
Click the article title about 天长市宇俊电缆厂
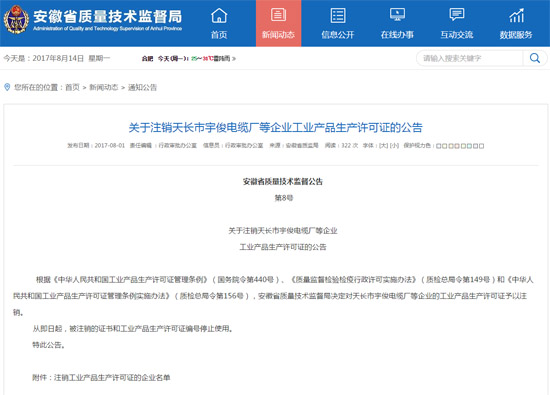point(275,127)
